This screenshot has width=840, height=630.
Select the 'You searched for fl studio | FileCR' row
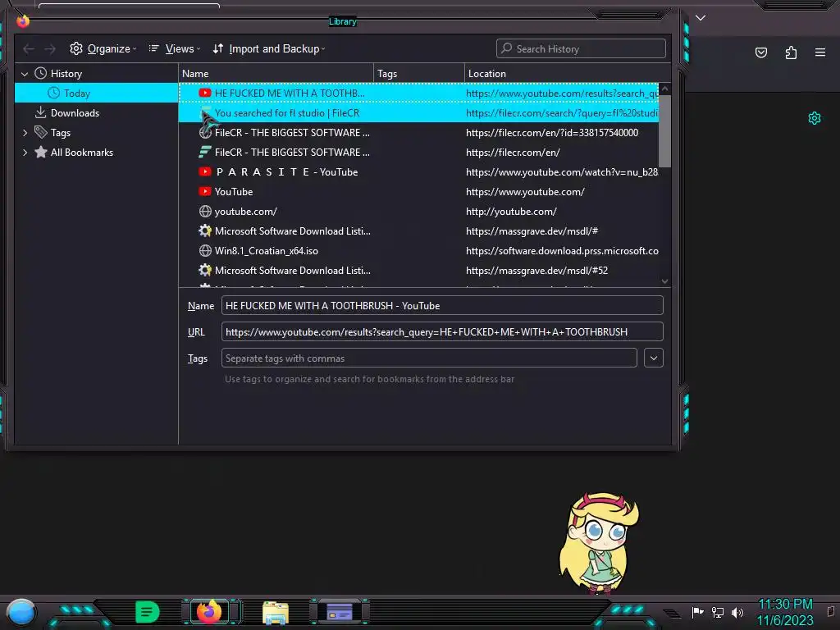point(418,113)
